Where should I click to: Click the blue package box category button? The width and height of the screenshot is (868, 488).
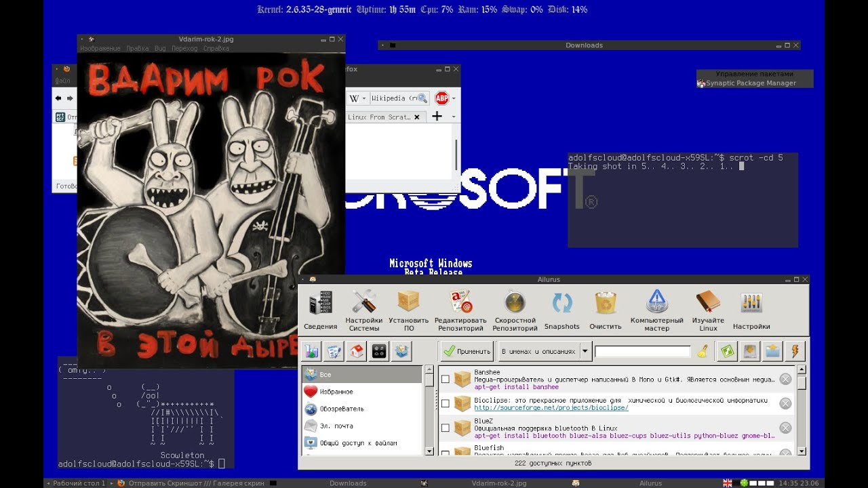pyautogui.click(x=402, y=351)
